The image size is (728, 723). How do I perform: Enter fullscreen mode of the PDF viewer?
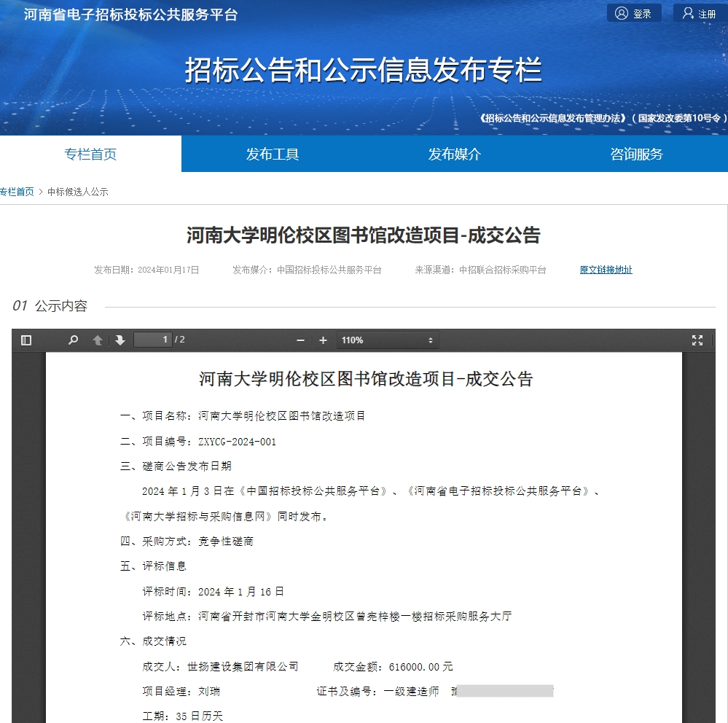[x=697, y=340]
